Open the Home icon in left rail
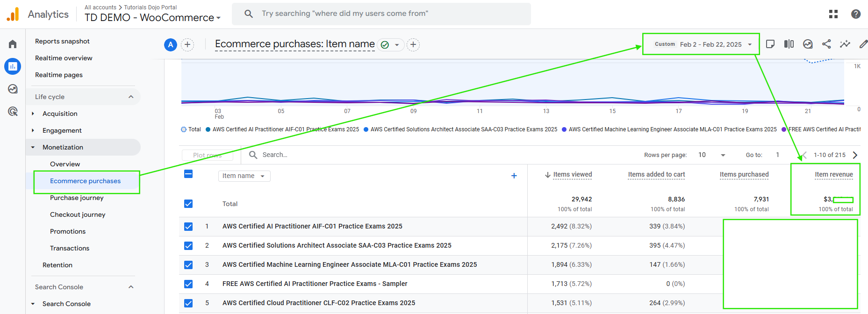The width and height of the screenshot is (868, 314). click(x=13, y=44)
